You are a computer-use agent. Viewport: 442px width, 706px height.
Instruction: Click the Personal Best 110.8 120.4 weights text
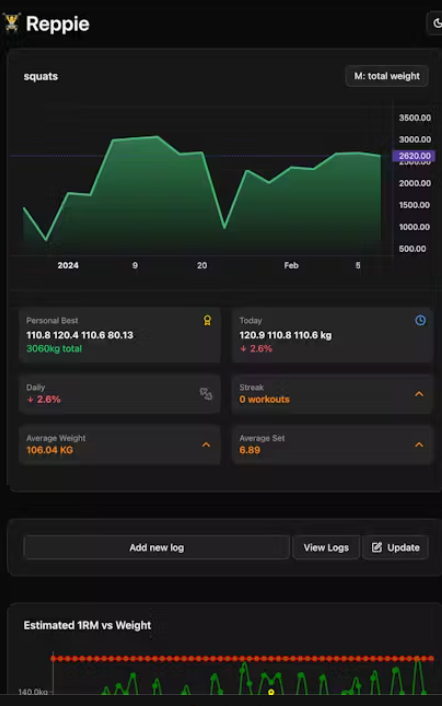tap(80, 335)
